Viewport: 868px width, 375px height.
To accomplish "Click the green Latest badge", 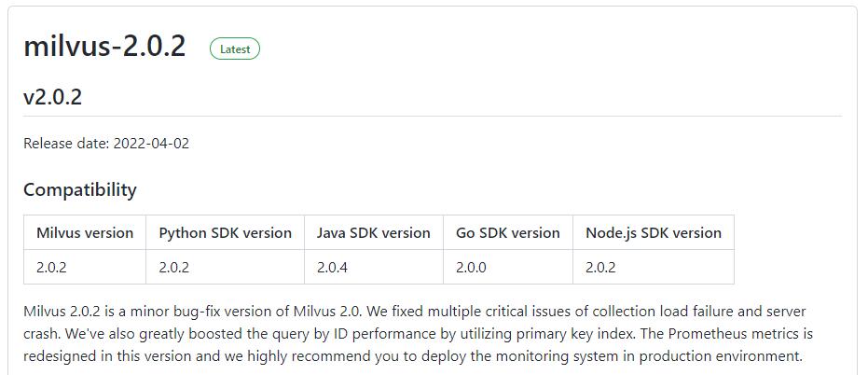I will [x=235, y=49].
